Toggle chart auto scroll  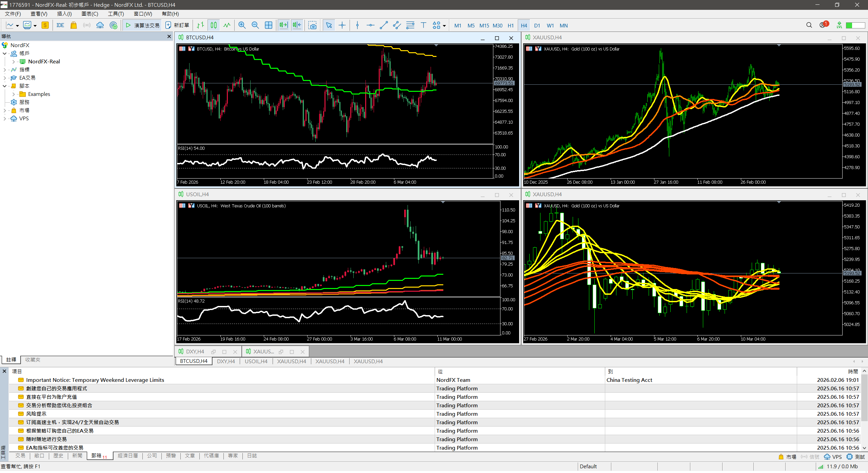(283, 25)
